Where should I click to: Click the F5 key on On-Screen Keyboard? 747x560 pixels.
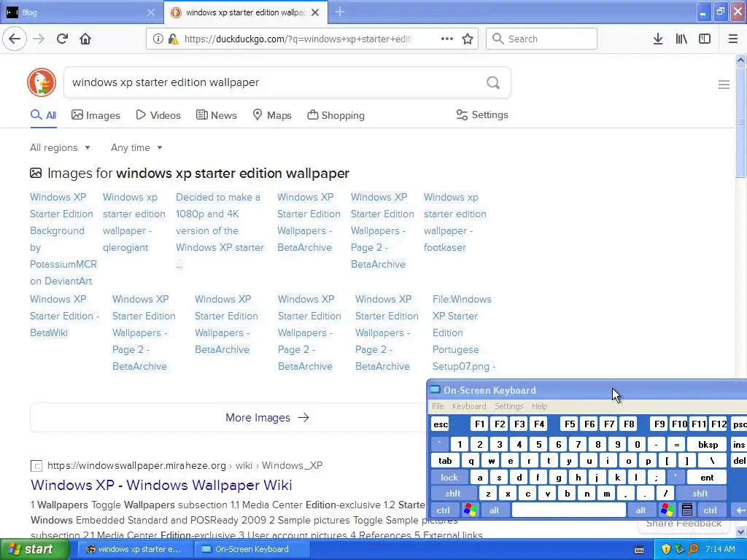(570, 424)
